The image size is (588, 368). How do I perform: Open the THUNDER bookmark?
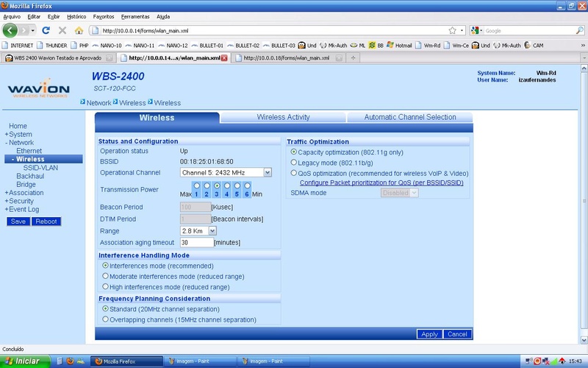pos(52,46)
